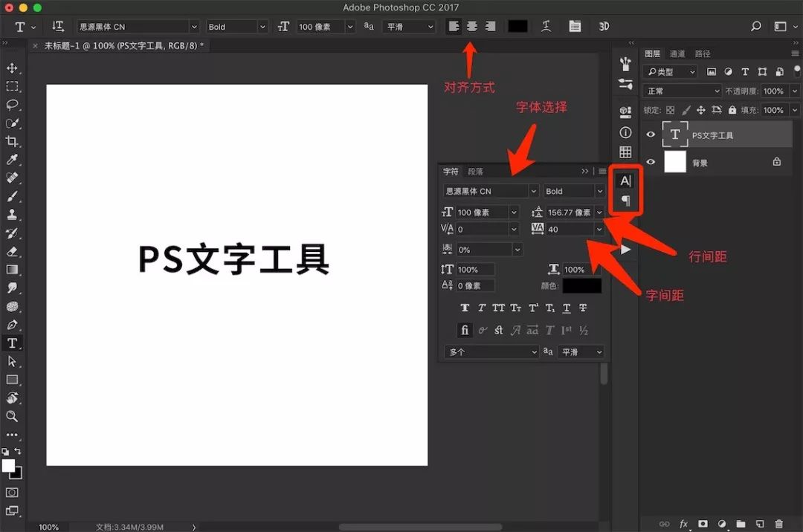The image size is (803, 532).
Task: Select the Move tool in the toolbar
Action: (x=10, y=67)
